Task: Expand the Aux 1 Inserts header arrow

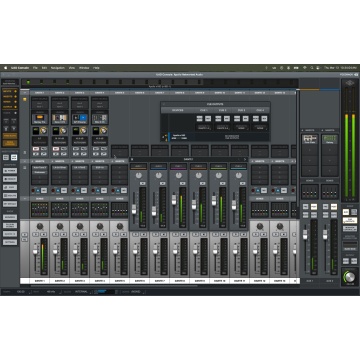Action: [x=302, y=130]
